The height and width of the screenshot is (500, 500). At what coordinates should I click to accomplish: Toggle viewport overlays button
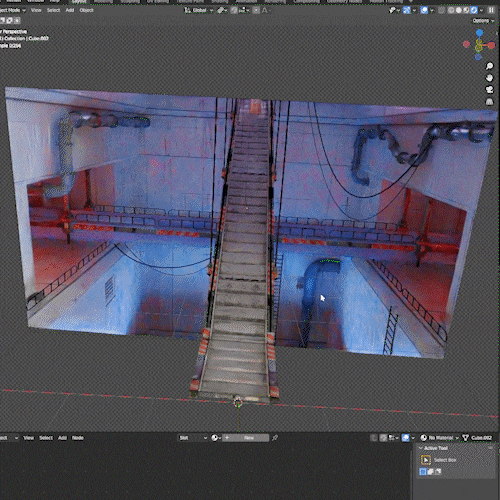click(x=424, y=10)
